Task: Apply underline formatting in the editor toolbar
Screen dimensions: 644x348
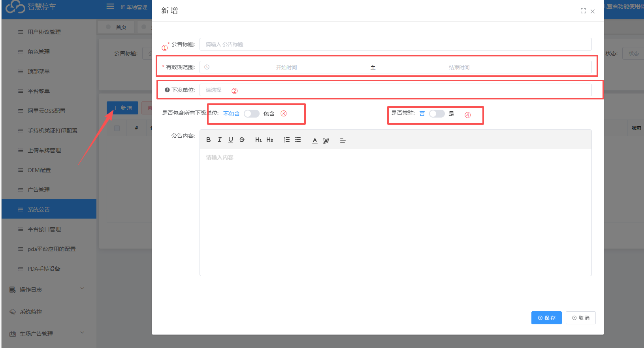Action: tap(231, 140)
